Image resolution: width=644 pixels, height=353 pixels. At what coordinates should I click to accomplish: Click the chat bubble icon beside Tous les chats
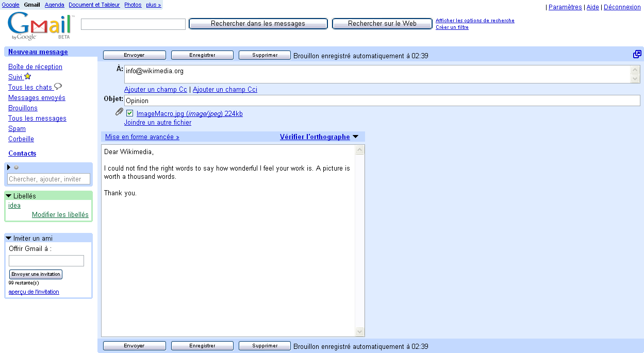coord(58,87)
